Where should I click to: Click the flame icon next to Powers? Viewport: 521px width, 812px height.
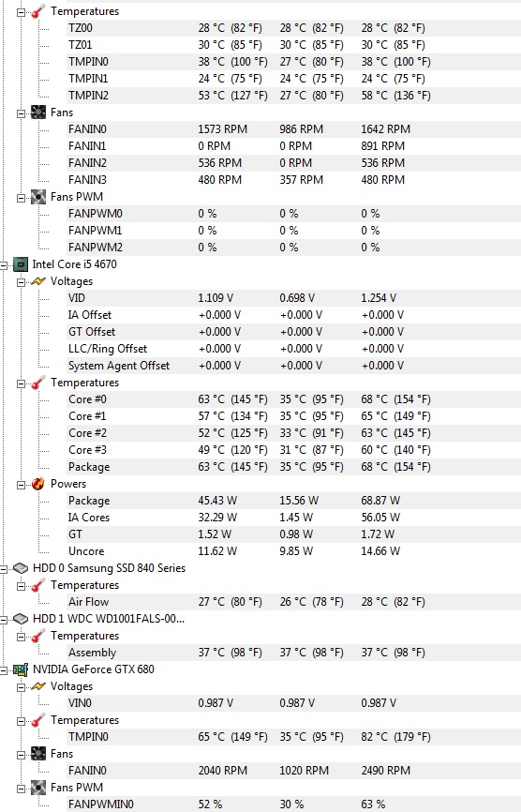point(38,484)
